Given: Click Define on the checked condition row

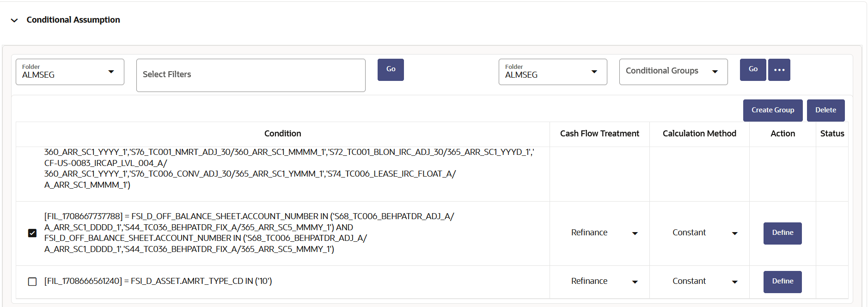Looking at the screenshot, I should (x=782, y=233).
